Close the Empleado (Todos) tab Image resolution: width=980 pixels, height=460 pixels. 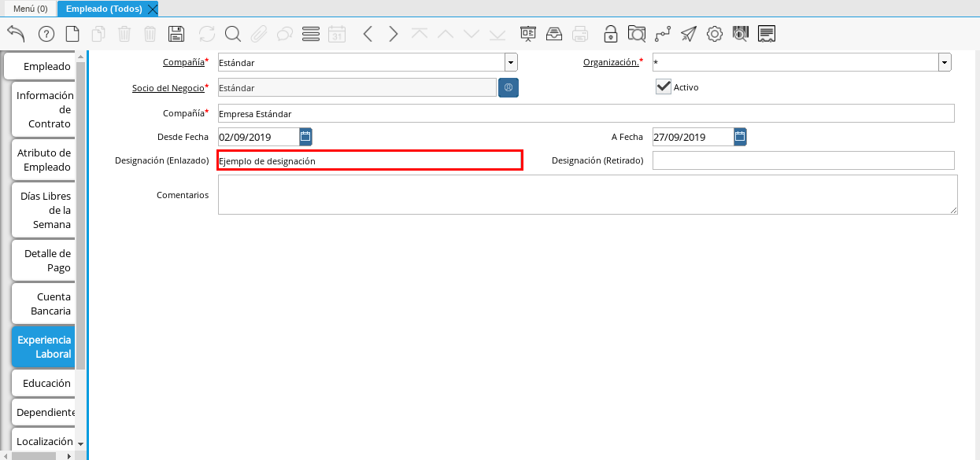click(153, 9)
